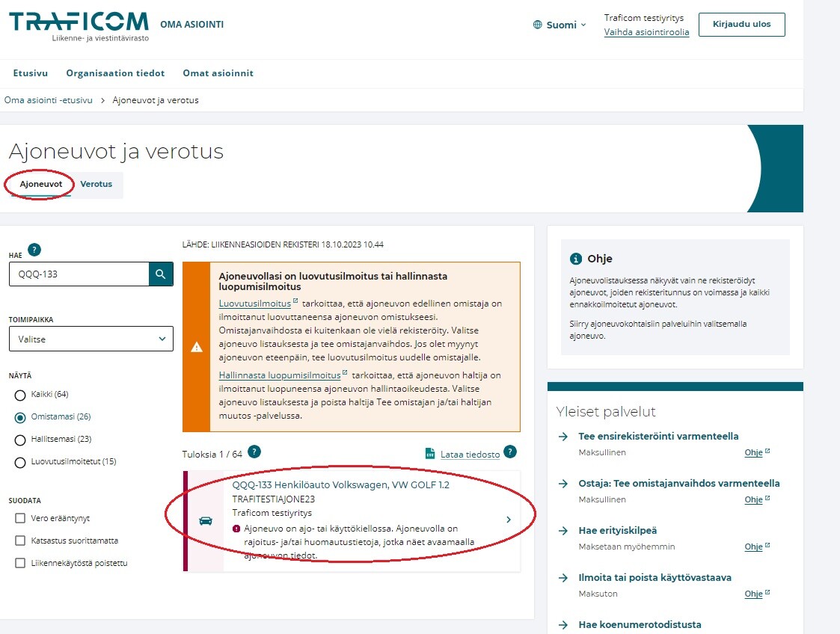Open the Etusivu menu item
Image resolution: width=840 pixels, height=634 pixels.
(x=31, y=73)
